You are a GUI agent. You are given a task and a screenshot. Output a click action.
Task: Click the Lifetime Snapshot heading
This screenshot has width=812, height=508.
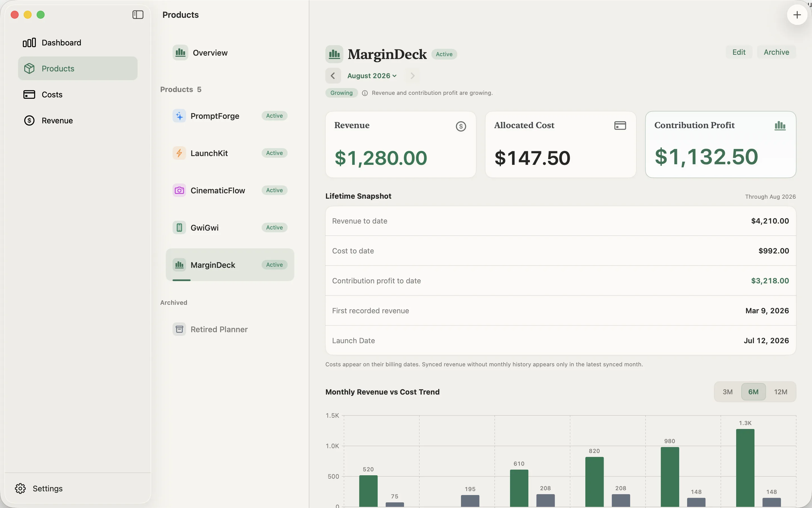pyautogui.click(x=358, y=196)
